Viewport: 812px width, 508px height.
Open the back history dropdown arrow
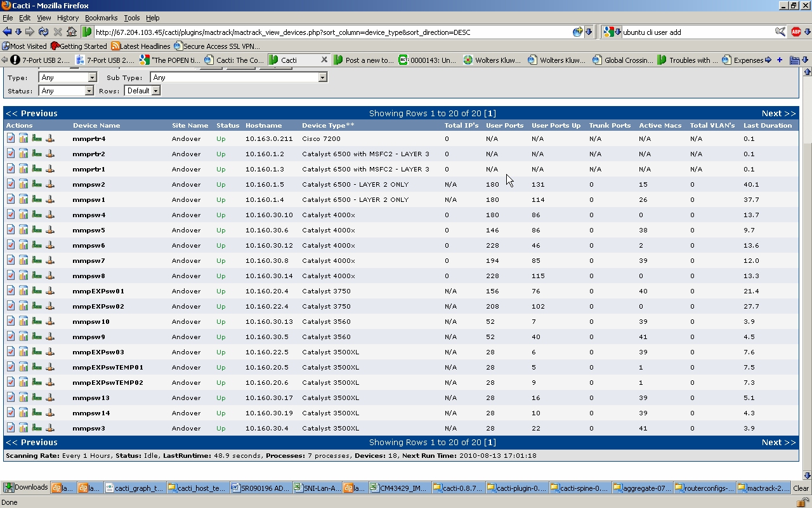point(18,32)
